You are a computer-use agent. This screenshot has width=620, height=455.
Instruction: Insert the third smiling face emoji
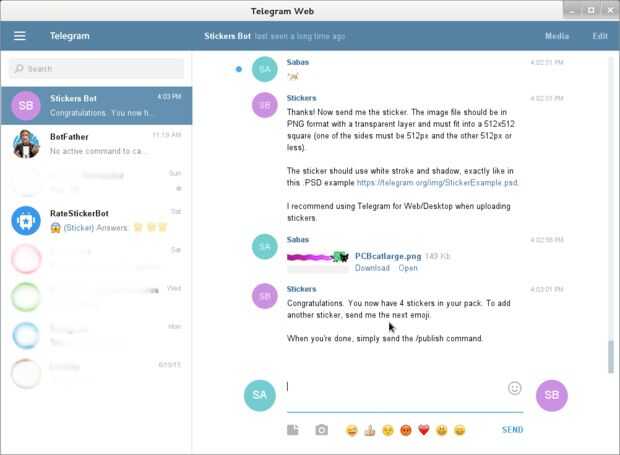click(x=388, y=430)
